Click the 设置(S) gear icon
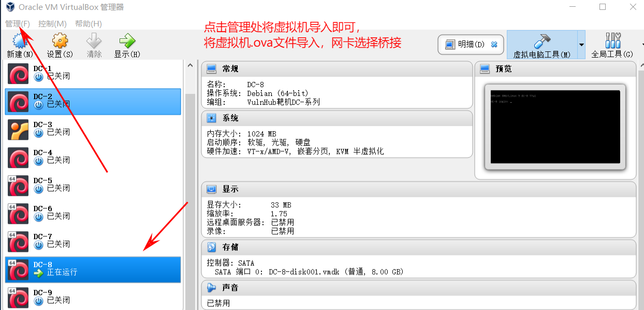Image resolution: width=644 pixels, height=310 pixels. click(x=60, y=40)
